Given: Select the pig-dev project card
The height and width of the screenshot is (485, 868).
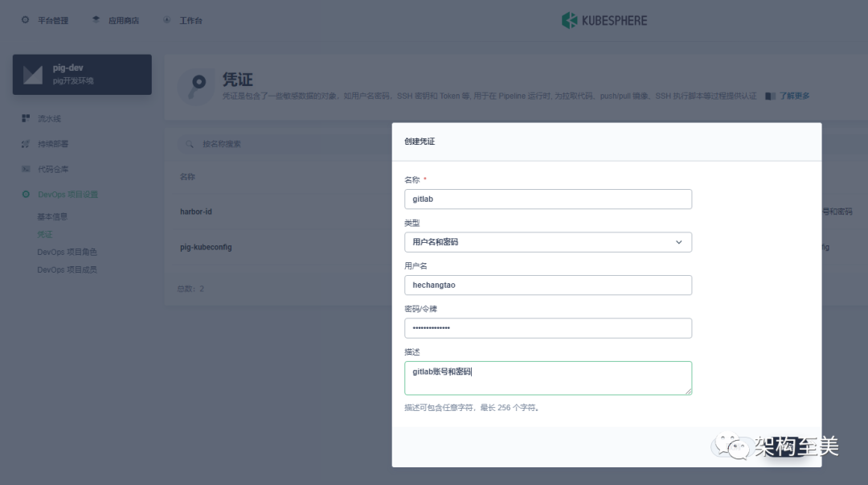Looking at the screenshot, I should (82, 74).
